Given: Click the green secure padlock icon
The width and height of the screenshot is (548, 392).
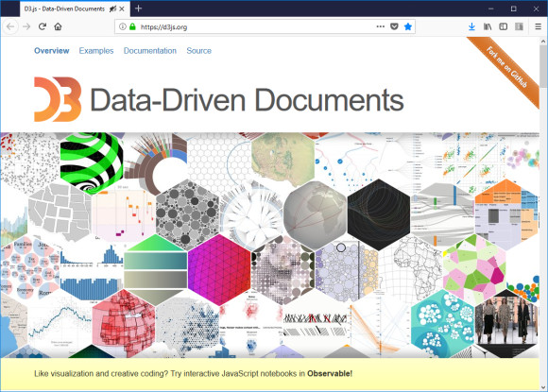Looking at the screenshot, I should (x=132, y=26).
